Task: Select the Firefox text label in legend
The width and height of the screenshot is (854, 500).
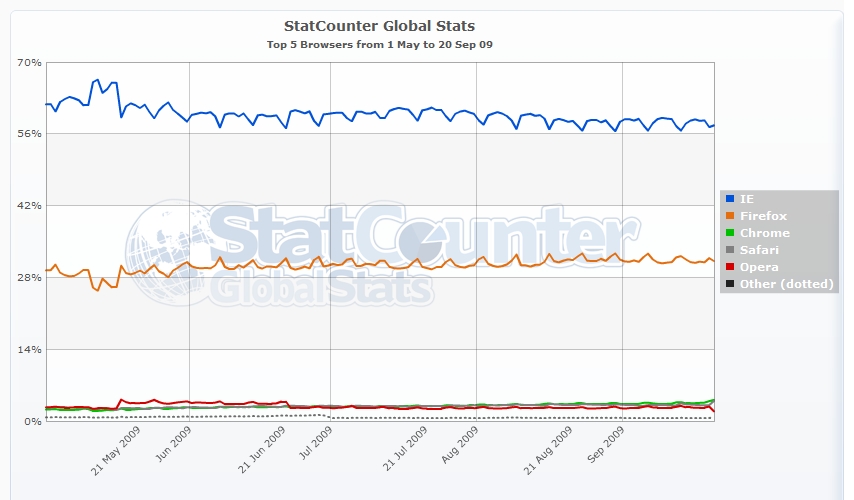Action: click(x=763, y=216)
